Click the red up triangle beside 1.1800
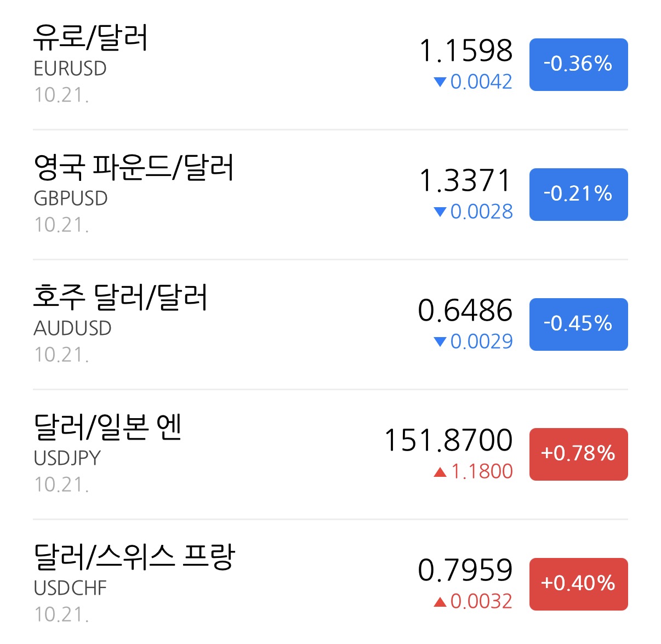Image resolution: width=661 pixels, height=644 pixels. pyautogui.click(x=440, y=472)
